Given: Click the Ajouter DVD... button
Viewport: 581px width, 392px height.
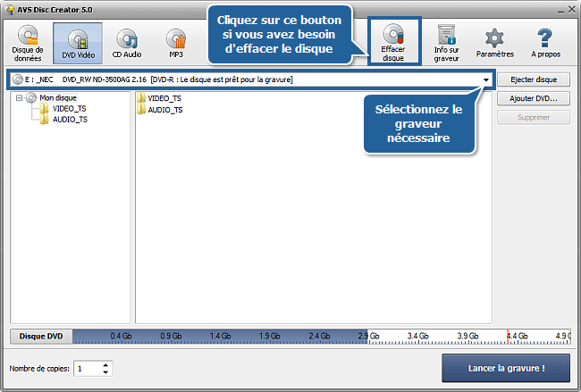Looking at the screenshot, I should (534, 98).
